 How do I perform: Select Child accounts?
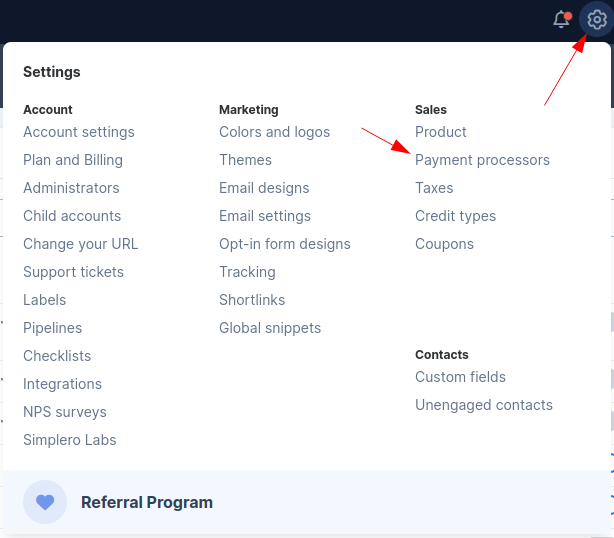[x=72, y=216]
